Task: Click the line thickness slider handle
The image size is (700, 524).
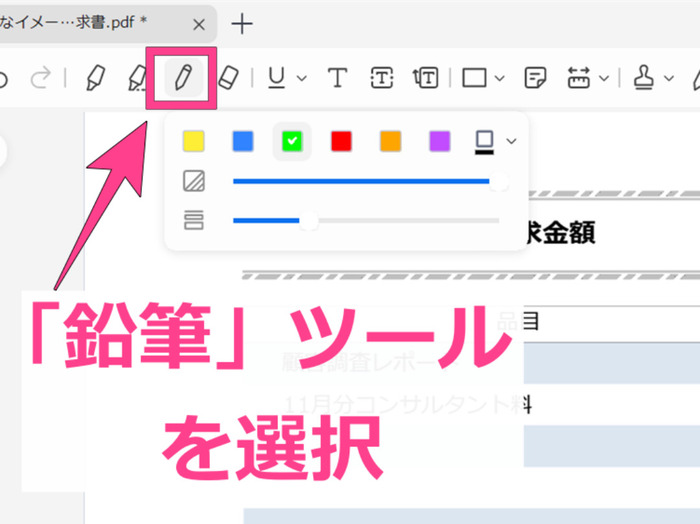Action: [308, 220]
